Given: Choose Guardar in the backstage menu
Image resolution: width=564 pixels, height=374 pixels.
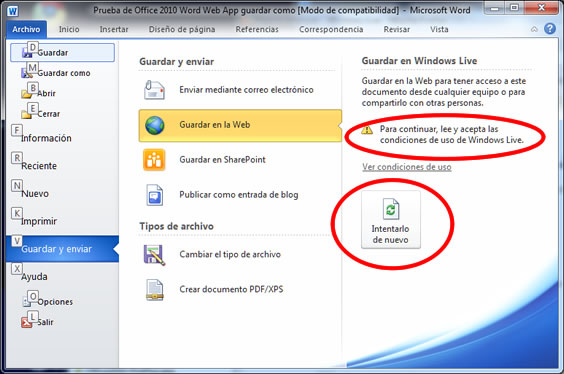Looking at the screenshot, I should click(x=63, y=53).
